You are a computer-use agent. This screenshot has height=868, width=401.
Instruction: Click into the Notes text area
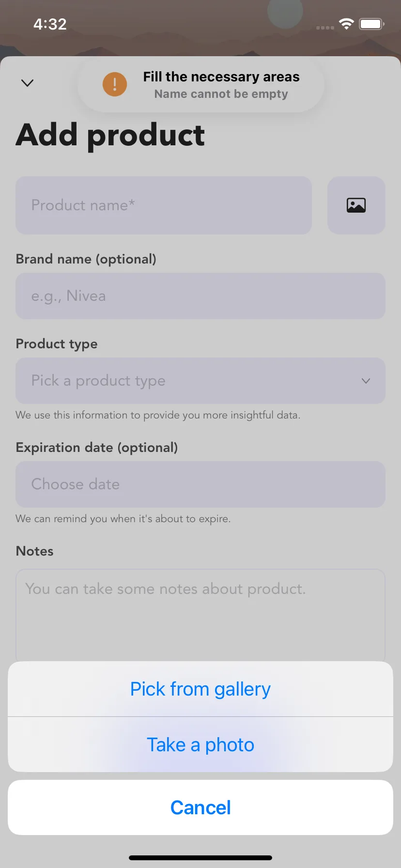[x=200, y=615]
